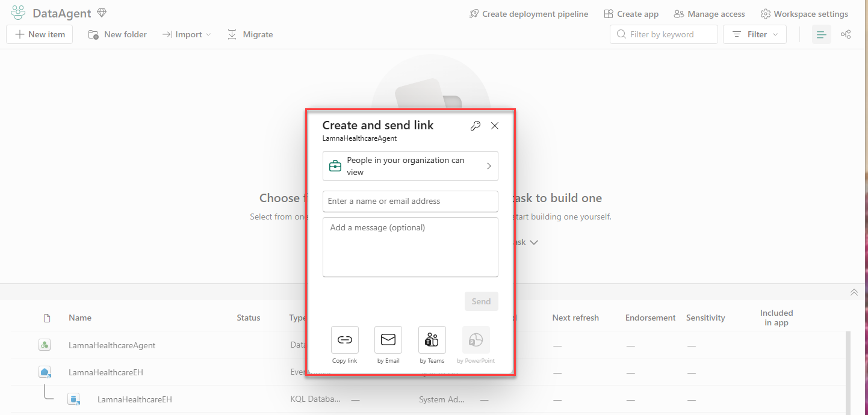
Task: Click the diamond premium icon beside DataAgent
Action: coord(102,13)
